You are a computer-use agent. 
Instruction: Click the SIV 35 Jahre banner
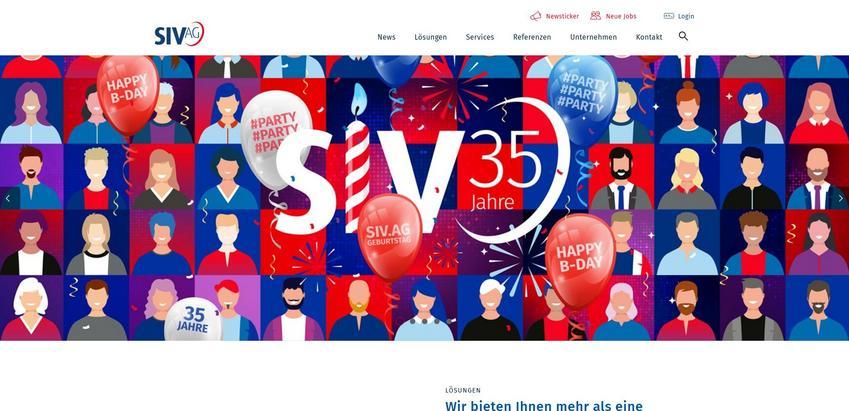[x=424, y=198]
